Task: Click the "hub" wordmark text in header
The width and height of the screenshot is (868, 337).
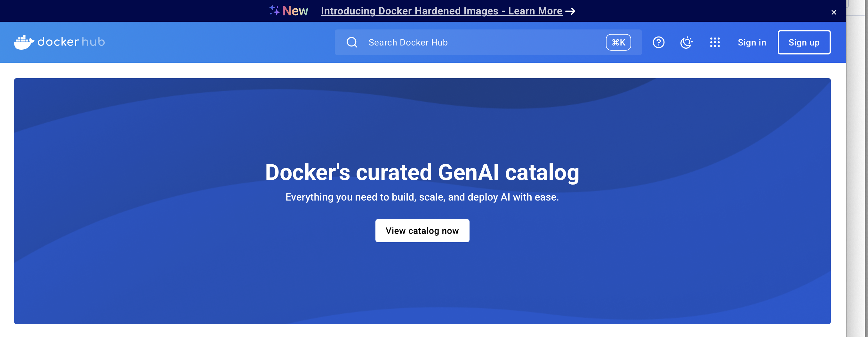Action: click(93, 42)
